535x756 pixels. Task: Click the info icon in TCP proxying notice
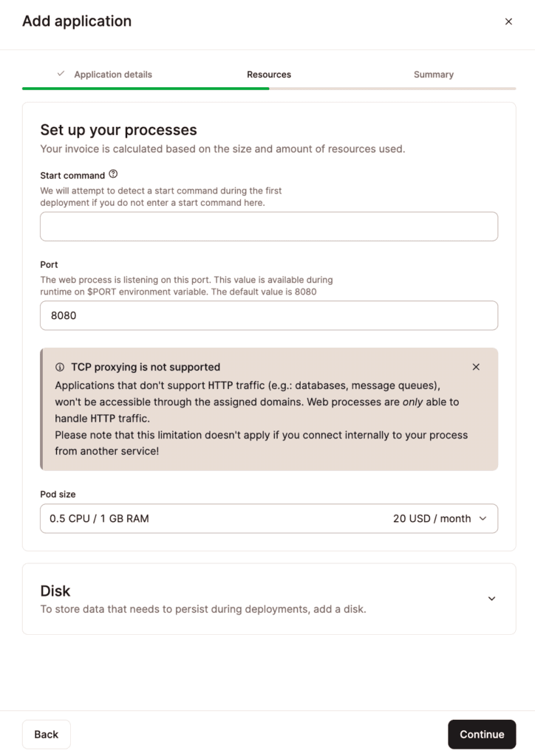(x=60, y=367)
